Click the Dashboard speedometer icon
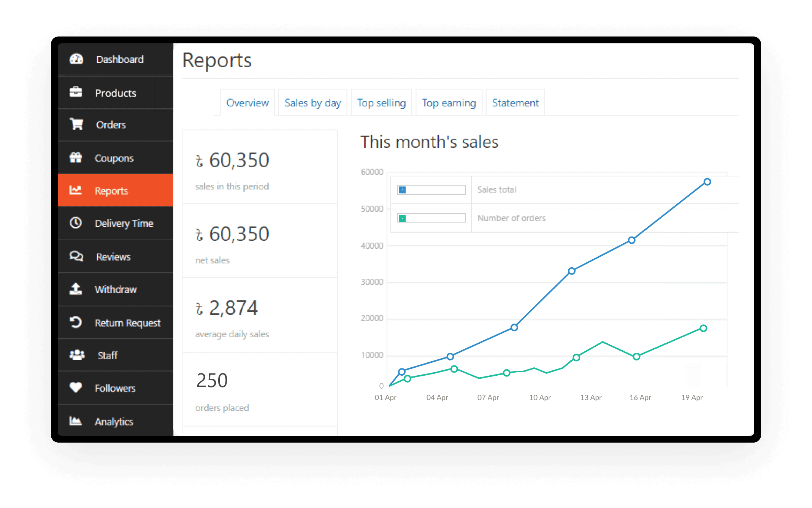This screenshot has height=508, width=812. 76,59
